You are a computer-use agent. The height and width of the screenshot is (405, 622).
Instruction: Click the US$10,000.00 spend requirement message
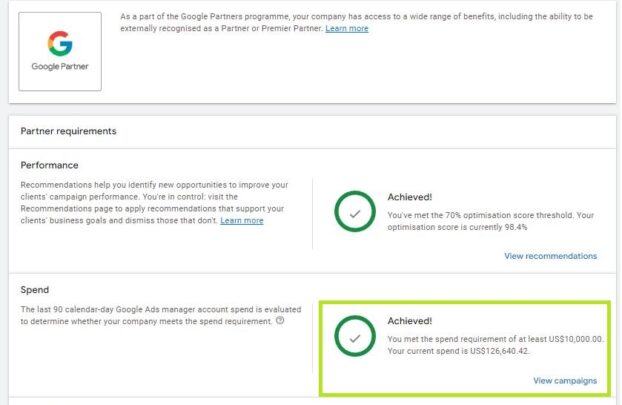click(x=495, y=345)
